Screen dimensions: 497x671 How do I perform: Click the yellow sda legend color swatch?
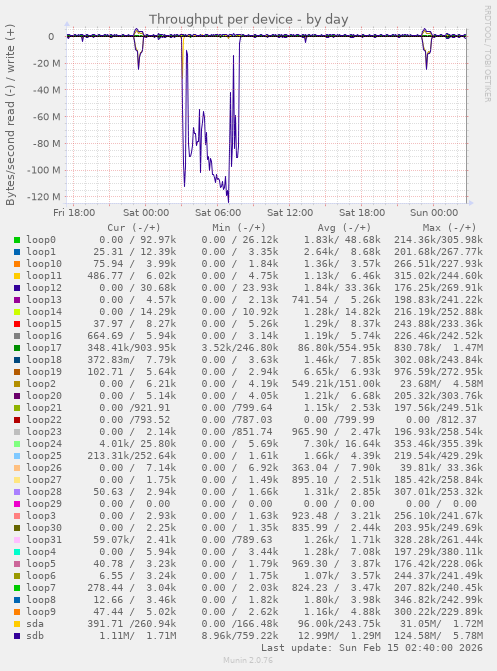point(17,623)
